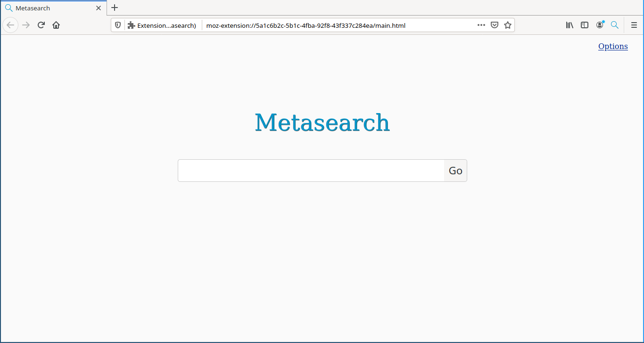The image size is (644, 343).
Task: Bookmark this page with the star
Action: pyautogui.click(x=508, y=25)
